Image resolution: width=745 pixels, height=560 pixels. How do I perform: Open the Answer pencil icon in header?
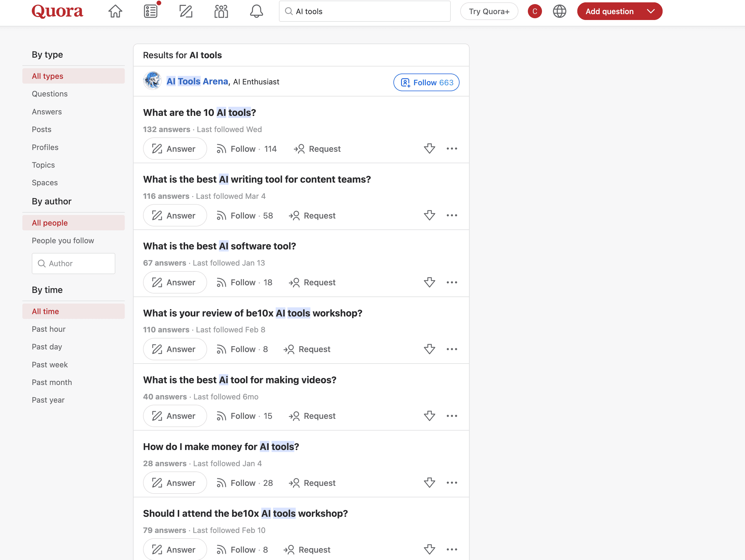[186, 11]
